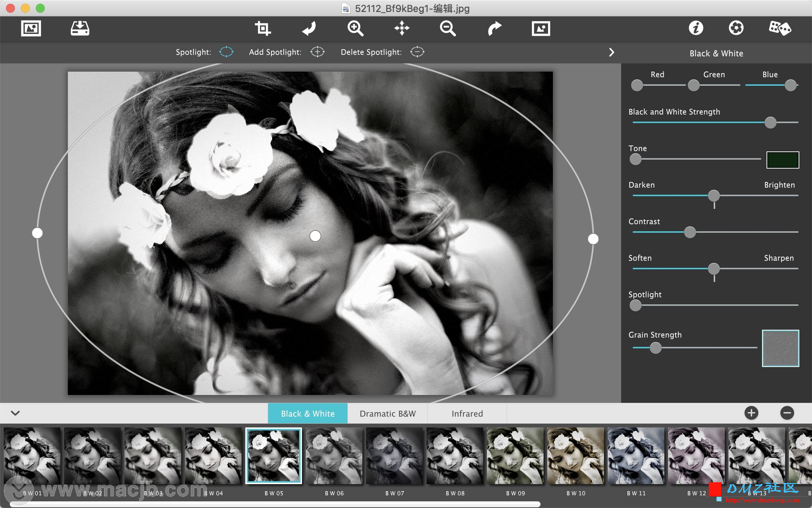Click the zoom in magnifier
Viewport: 812px width, 508px height.
pos(355,28)
